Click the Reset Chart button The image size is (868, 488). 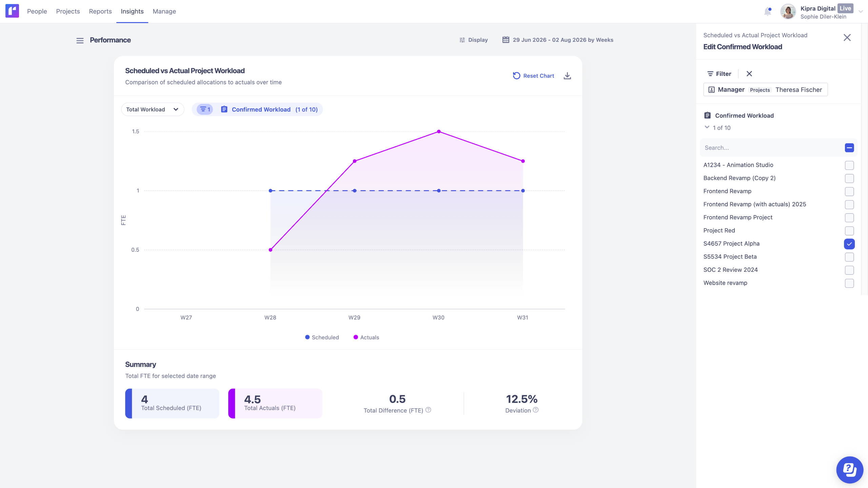534,76
